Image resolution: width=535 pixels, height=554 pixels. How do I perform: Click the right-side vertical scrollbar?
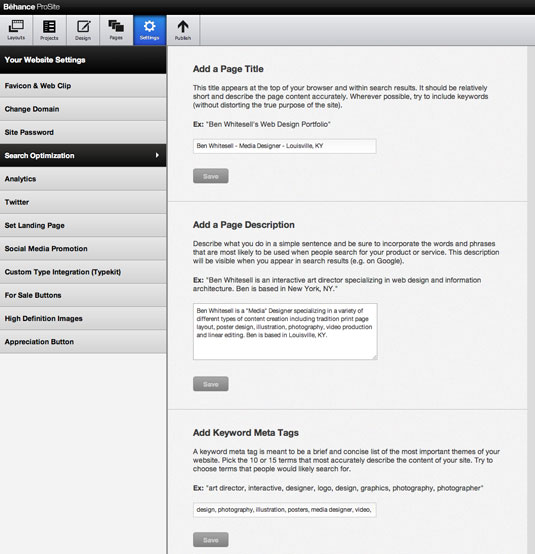[x=531, y=300]
